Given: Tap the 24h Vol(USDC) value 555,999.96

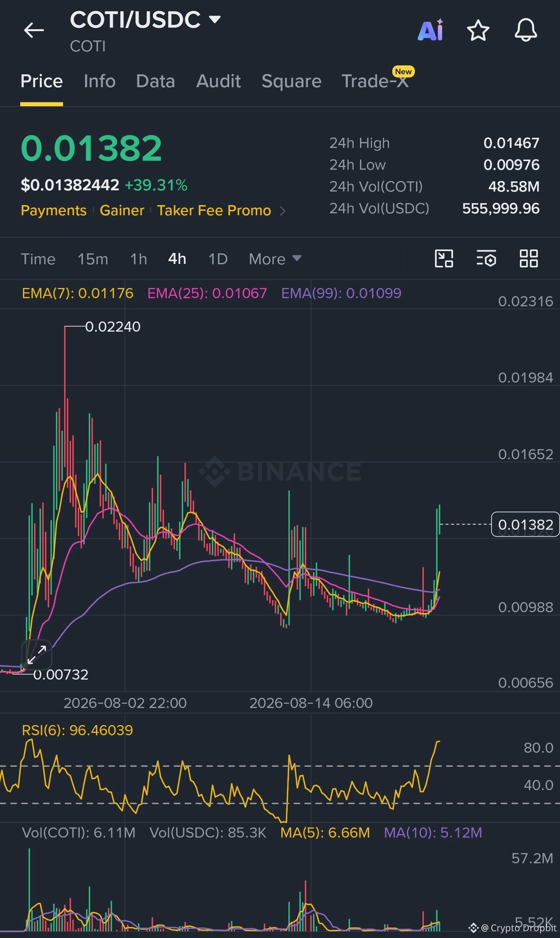Looking at the screenshot, I should coord(501,209).
